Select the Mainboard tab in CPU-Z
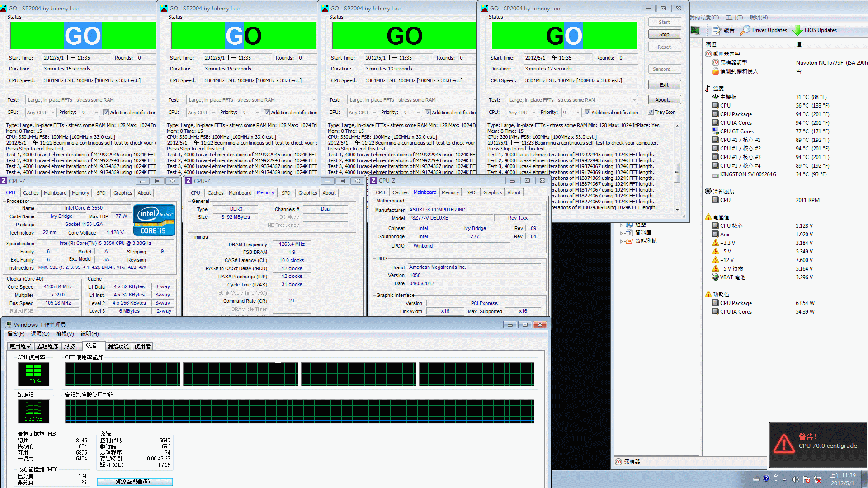 425,192
